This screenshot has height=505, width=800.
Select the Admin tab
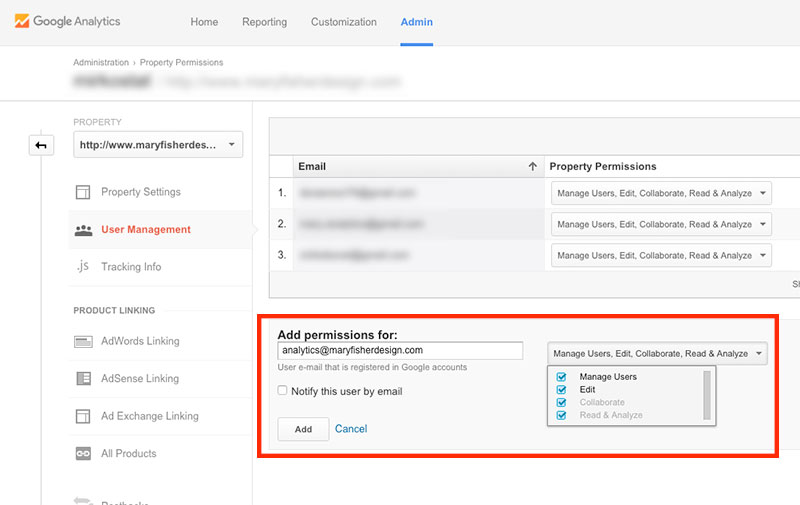[x=416, y=22]
